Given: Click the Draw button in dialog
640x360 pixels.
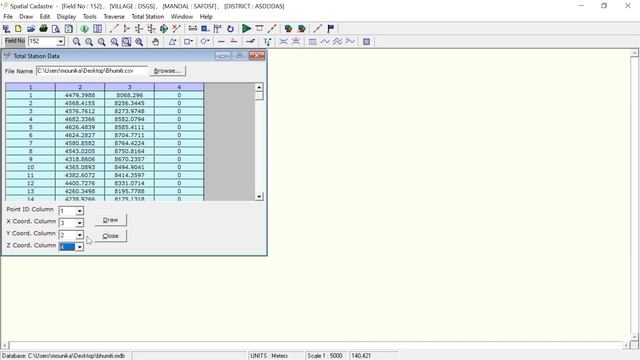Looking at the screenshot, I should (110, 220).
